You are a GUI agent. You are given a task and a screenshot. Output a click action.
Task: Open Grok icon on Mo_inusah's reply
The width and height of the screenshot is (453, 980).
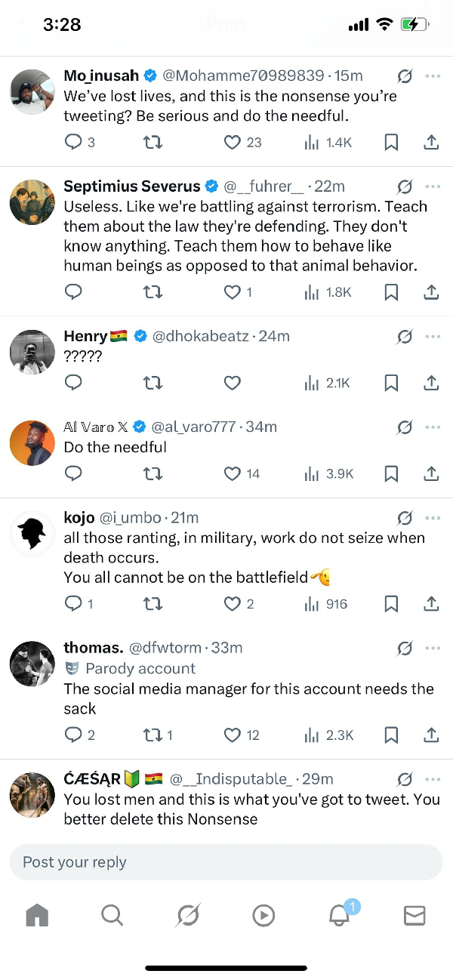405,76
